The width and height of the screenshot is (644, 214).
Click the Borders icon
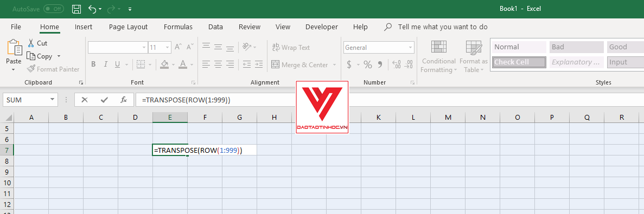click(x=141, y=64)
